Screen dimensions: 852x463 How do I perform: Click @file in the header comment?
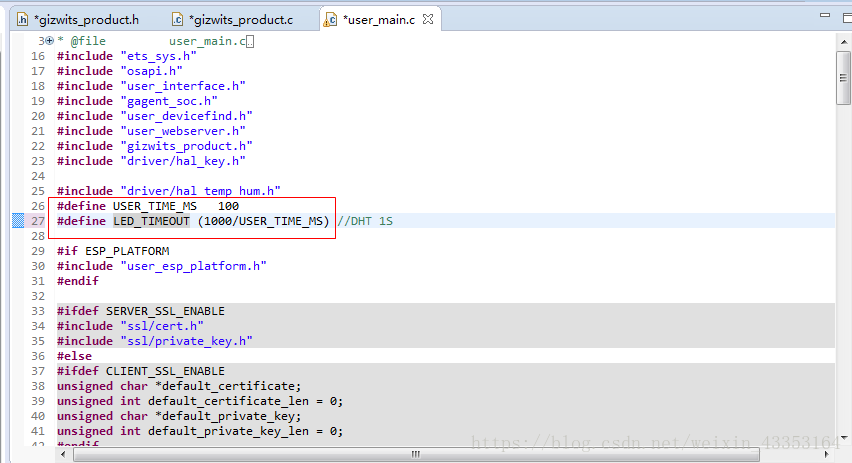coord(88,41)
